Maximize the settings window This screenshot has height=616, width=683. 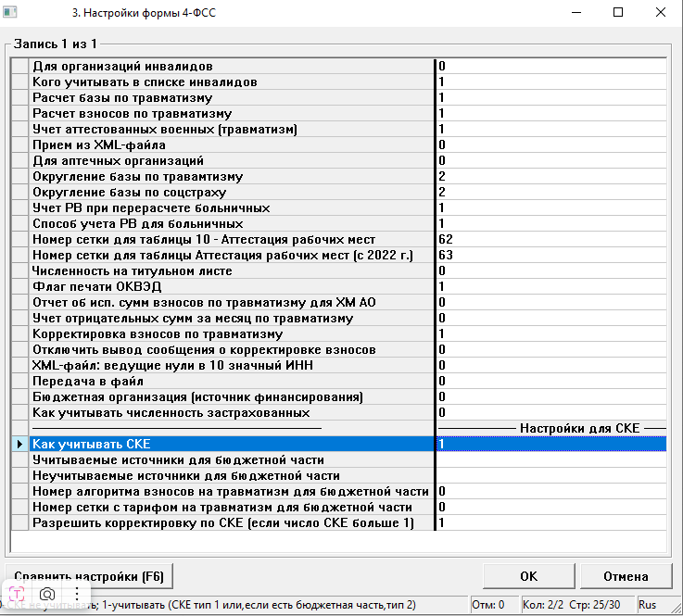[x=618, y=14]
